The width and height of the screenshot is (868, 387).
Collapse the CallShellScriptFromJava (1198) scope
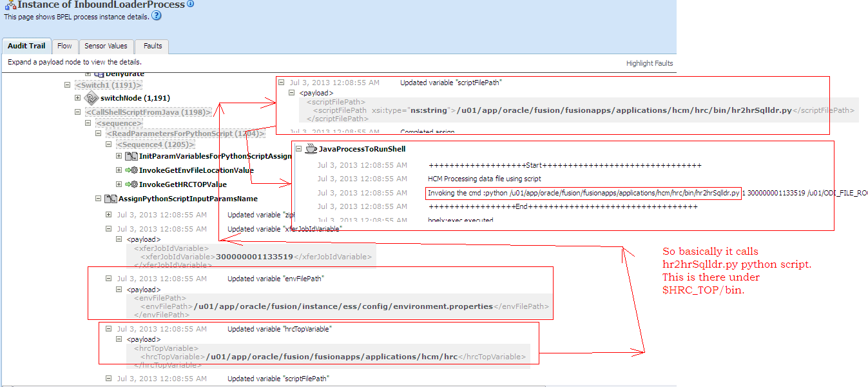pyautogui.click(x=78, y=112)
